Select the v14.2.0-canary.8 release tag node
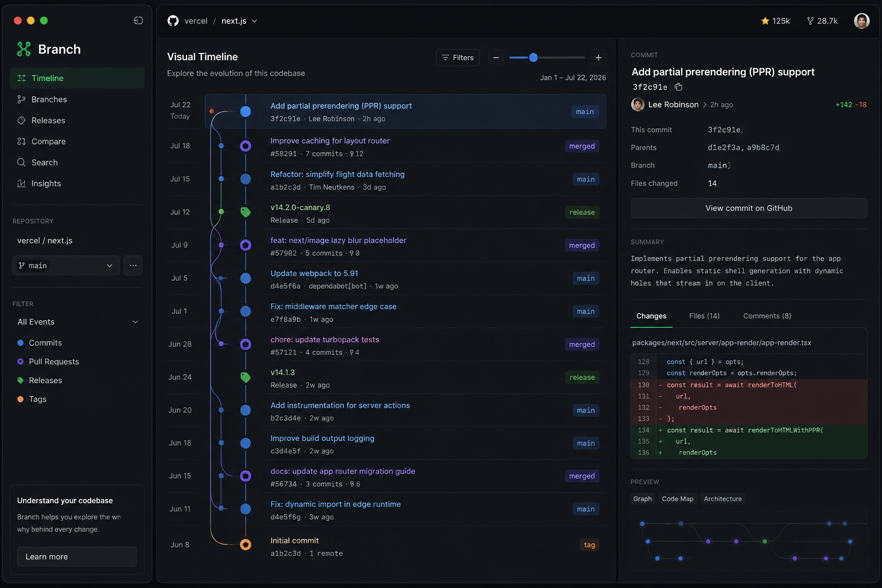This screenshot has width=882, height=588. click(245, 212)
